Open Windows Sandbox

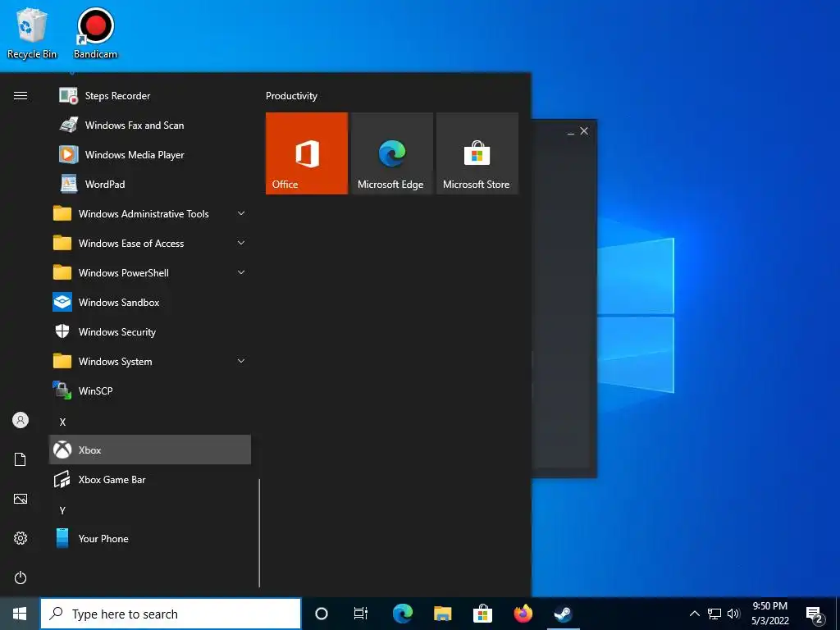[x=150, y=303]
